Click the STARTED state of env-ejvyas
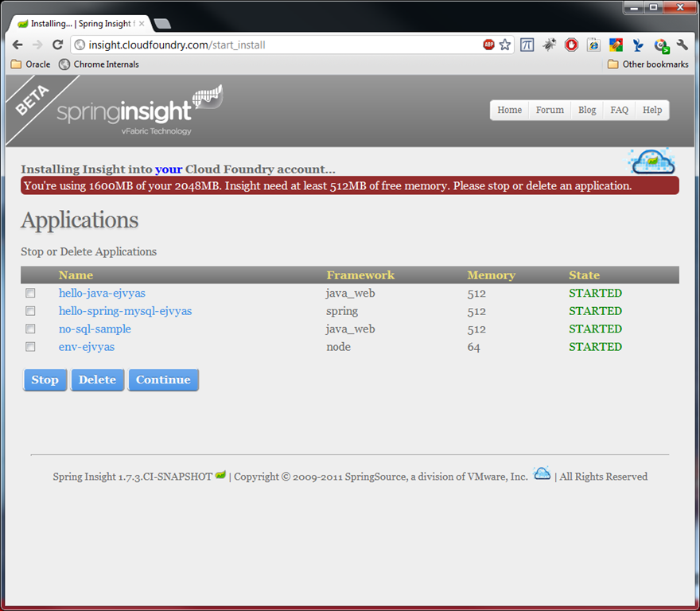 point(595,347)
